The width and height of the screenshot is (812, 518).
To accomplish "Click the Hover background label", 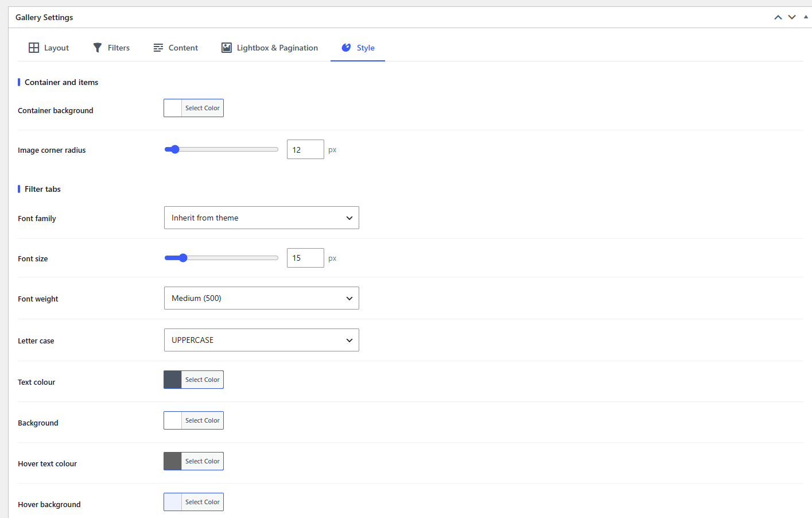I will tap(49, 504).
